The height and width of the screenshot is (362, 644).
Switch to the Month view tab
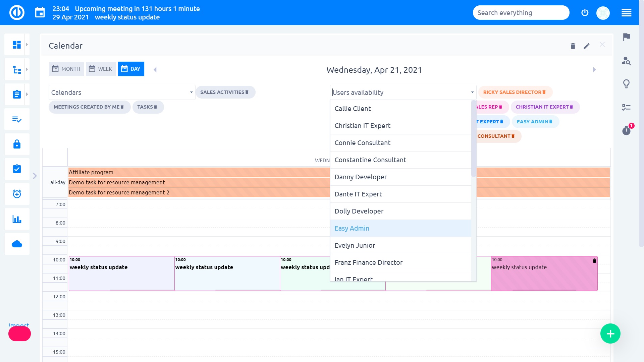pyautogui.click(x=66, y=69)
